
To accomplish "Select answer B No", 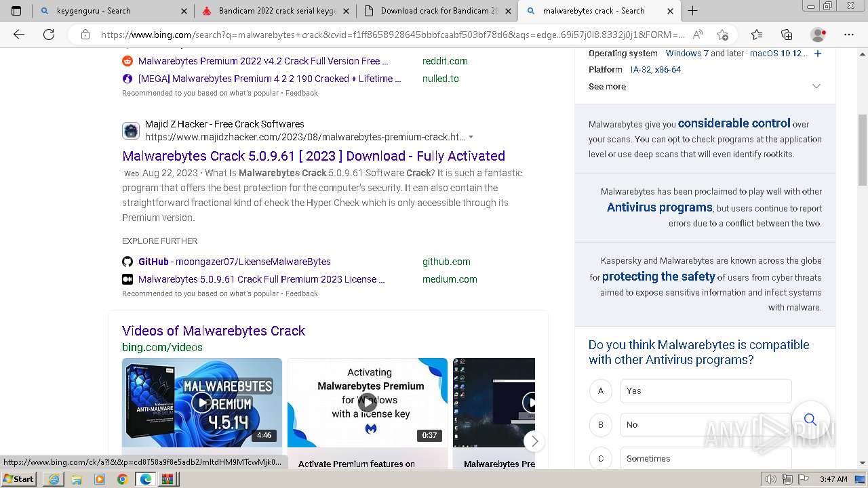I will [x=706, y=425].
